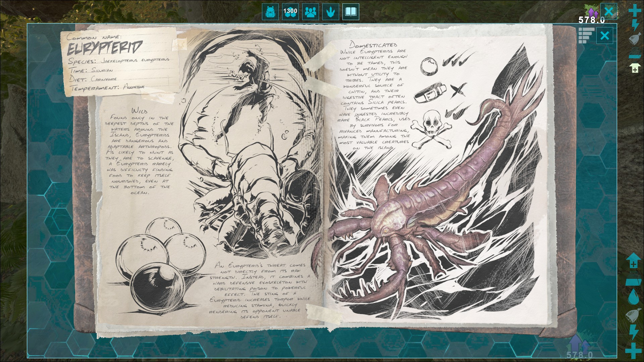The height and width of the screenshot is (362, 644).
Task: Click the water droplet status icon
Action: click(634, 297)
